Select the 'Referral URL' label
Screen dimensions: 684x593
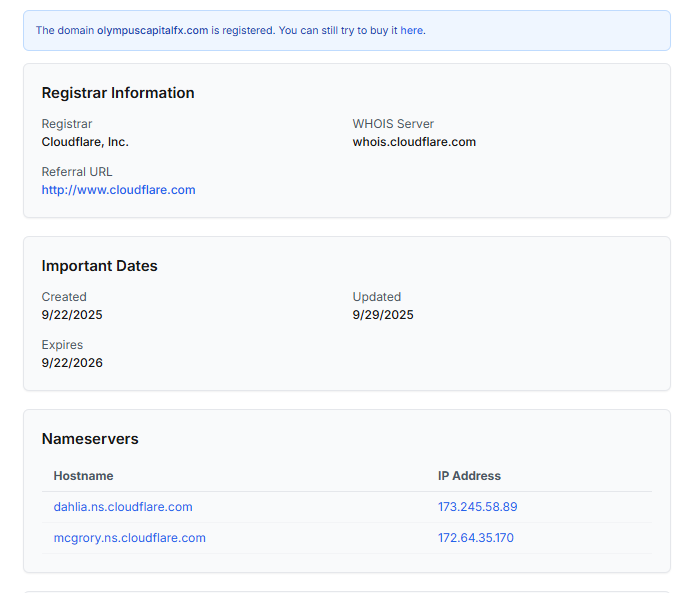[x=77, y=172]
